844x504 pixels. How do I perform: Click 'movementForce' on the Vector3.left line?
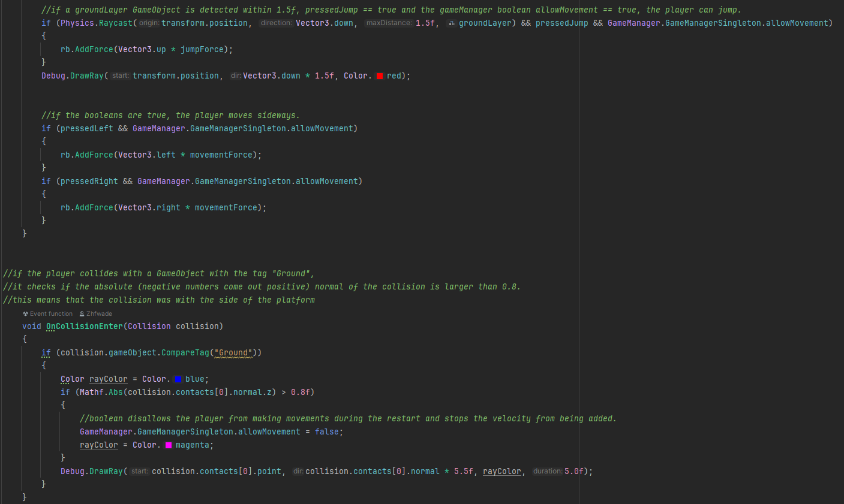(221, 155)
